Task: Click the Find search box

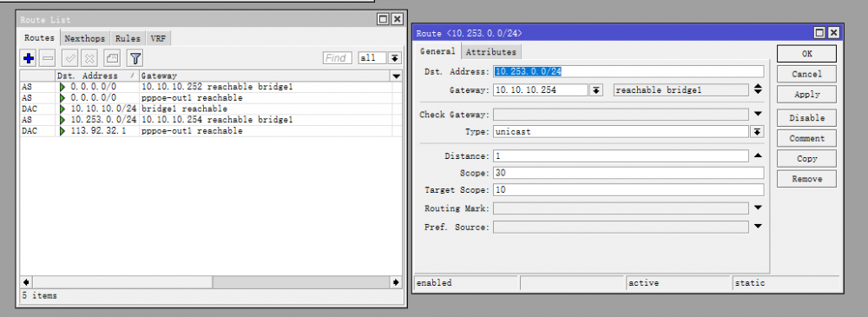Action: pyautogui.click(x=337, y=58)
